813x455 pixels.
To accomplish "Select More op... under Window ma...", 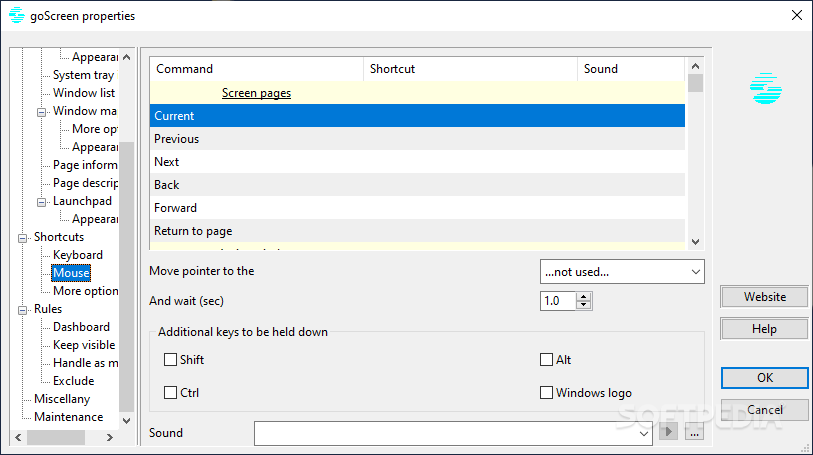I will tap(95, 129).
